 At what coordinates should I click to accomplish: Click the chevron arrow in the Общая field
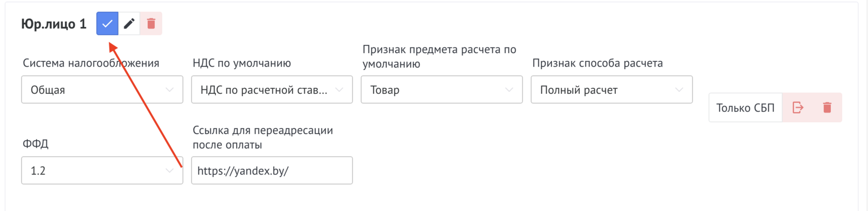pyautogui.click(x=169, y=90)
